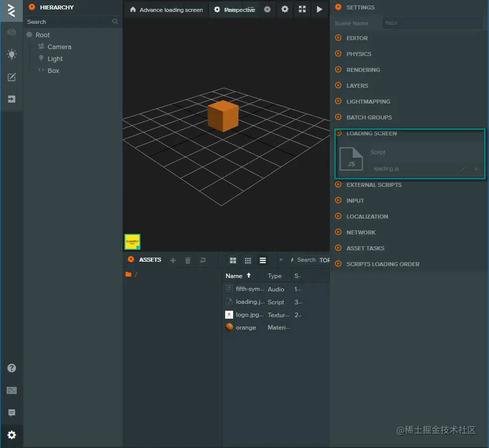The image size is (489, 448).
Task: Click the delete asset trash icon
Action: pyautogui.click(x=187, y=260)
